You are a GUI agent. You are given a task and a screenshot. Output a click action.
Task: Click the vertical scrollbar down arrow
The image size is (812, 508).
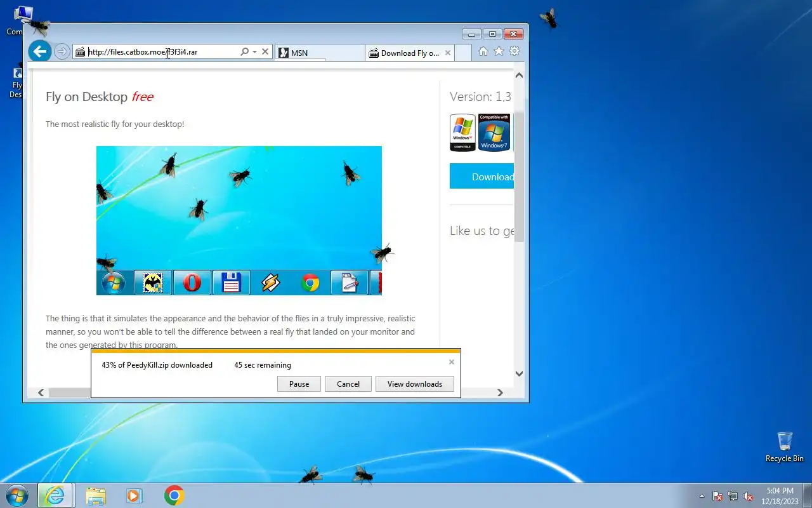click(519, 374)
